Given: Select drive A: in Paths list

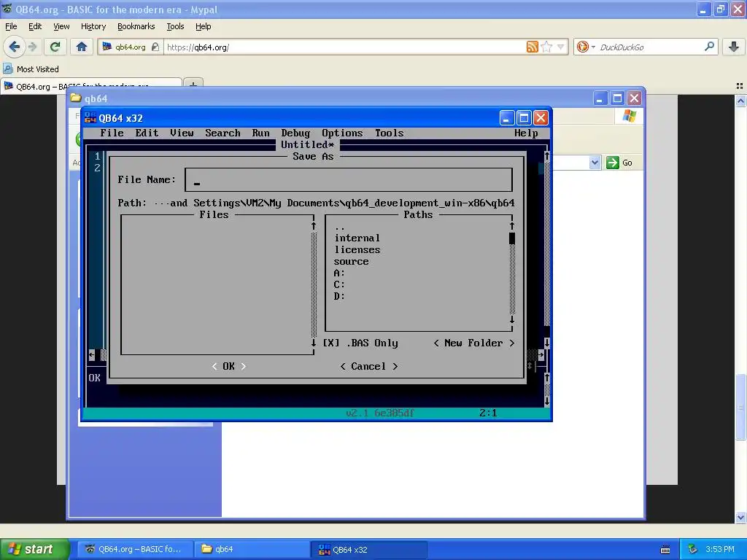Looking at the screenshot, I should pos(339,273).
